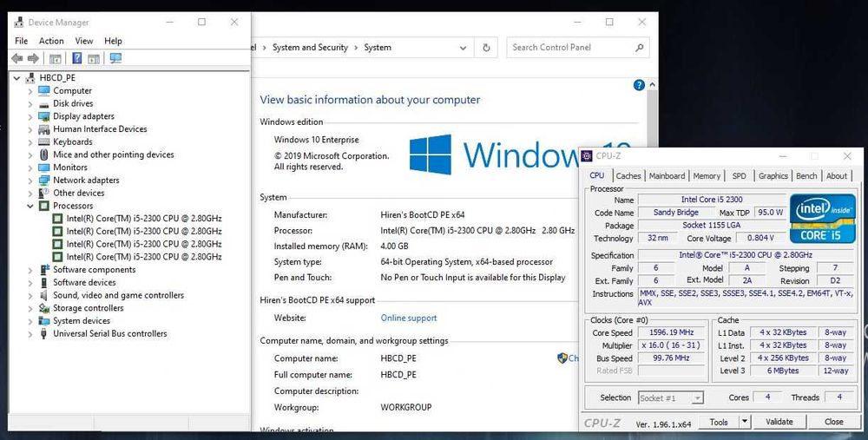Click the Device Manager title bar icon

pos(19,23)
